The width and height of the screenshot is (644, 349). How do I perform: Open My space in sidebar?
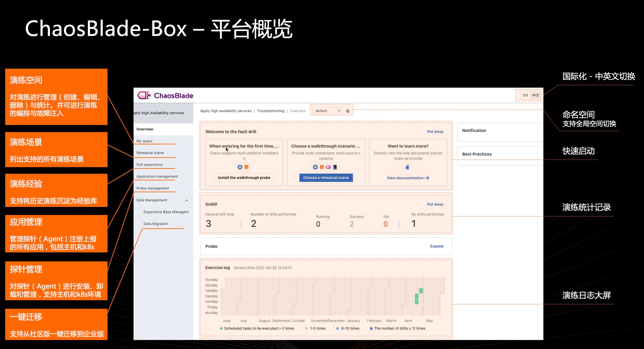point(144,141)
